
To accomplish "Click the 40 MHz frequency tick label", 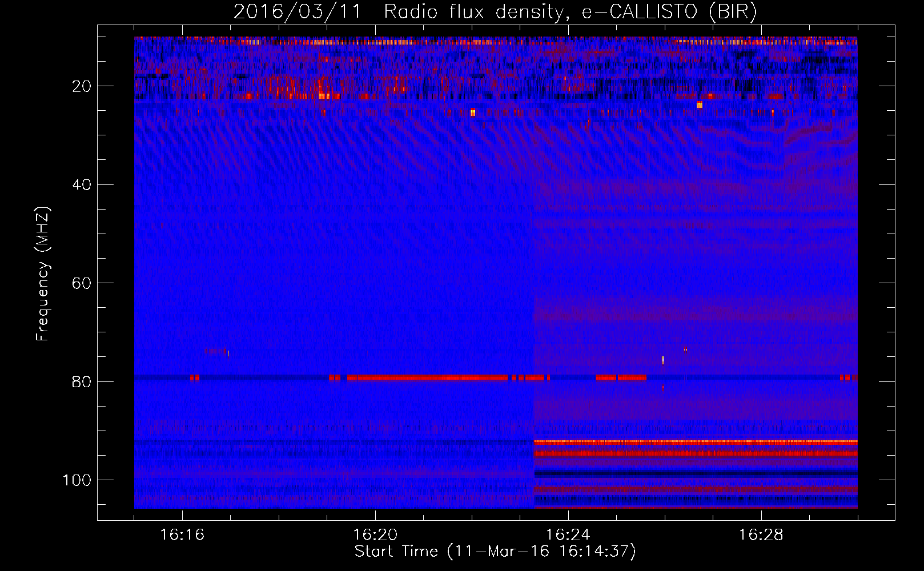I will click(x=82, y=185).
